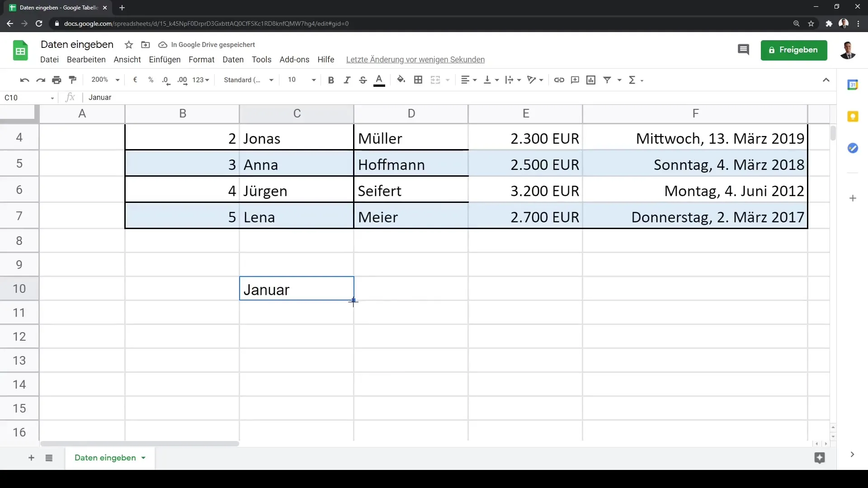This screenshot has width=868, height=488.
Task: Get add-ons with side panel plus
Action: (853, 198)
